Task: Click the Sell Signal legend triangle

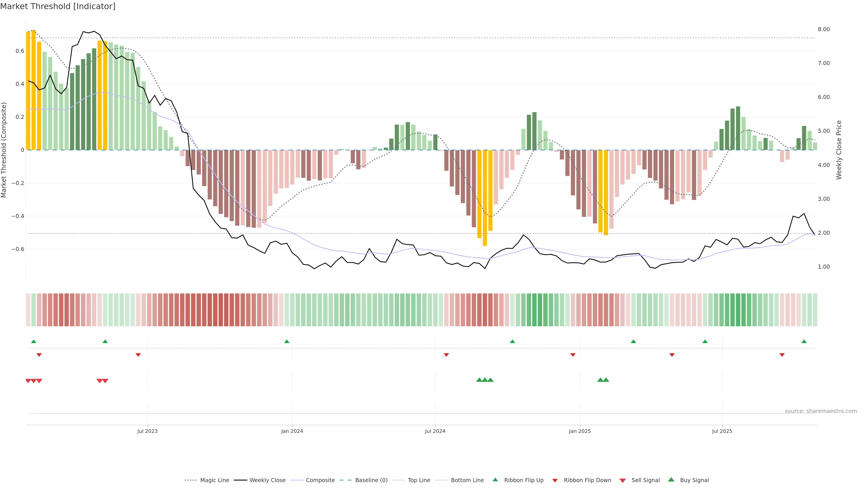Action: click(623, 481)
